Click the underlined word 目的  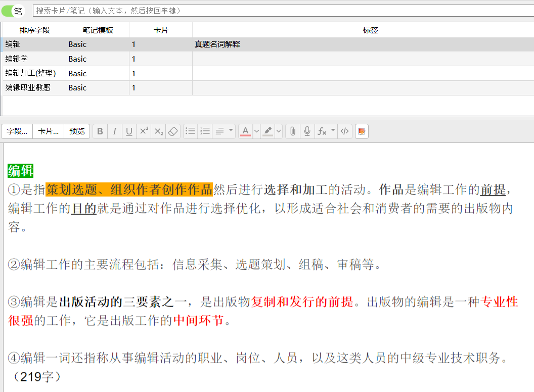tap(84, 208)
